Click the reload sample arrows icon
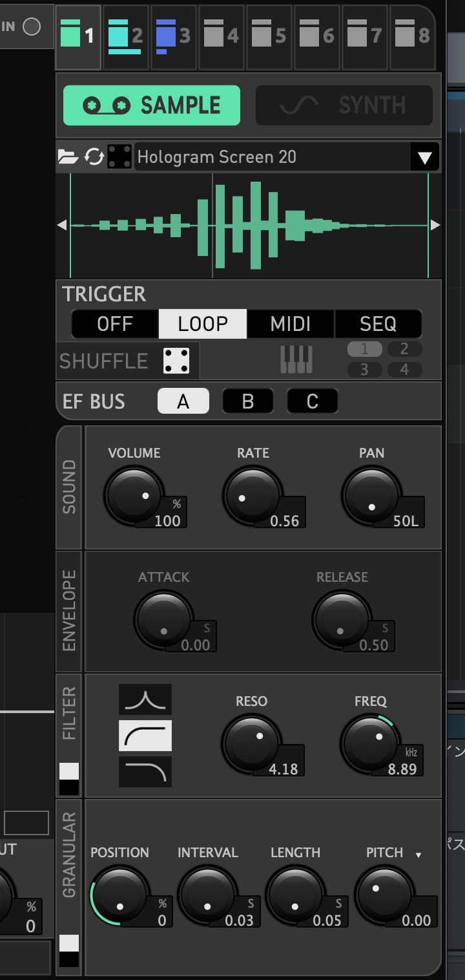The width and height of the screenshot is (465, 980). [94, 157]
